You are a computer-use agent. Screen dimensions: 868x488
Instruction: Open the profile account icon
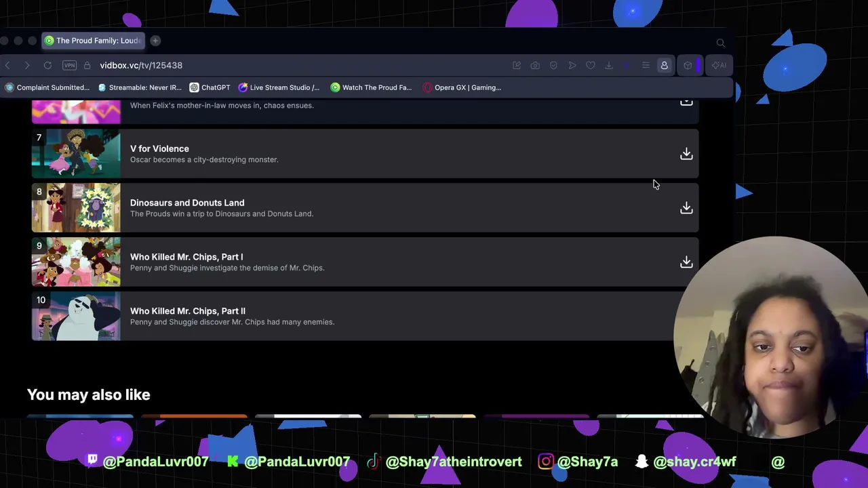[x=664, y=65]
